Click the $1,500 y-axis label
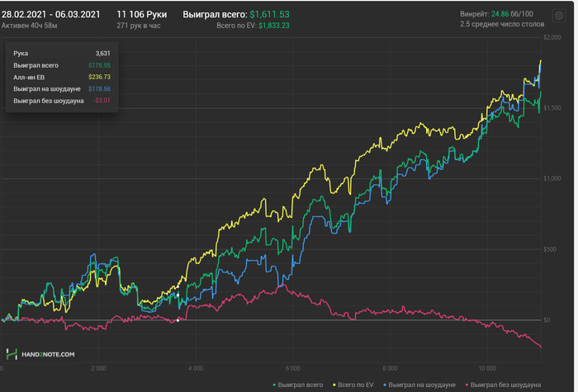The width and height of the screenshot is (578, 392). click(x=552, y=108)
